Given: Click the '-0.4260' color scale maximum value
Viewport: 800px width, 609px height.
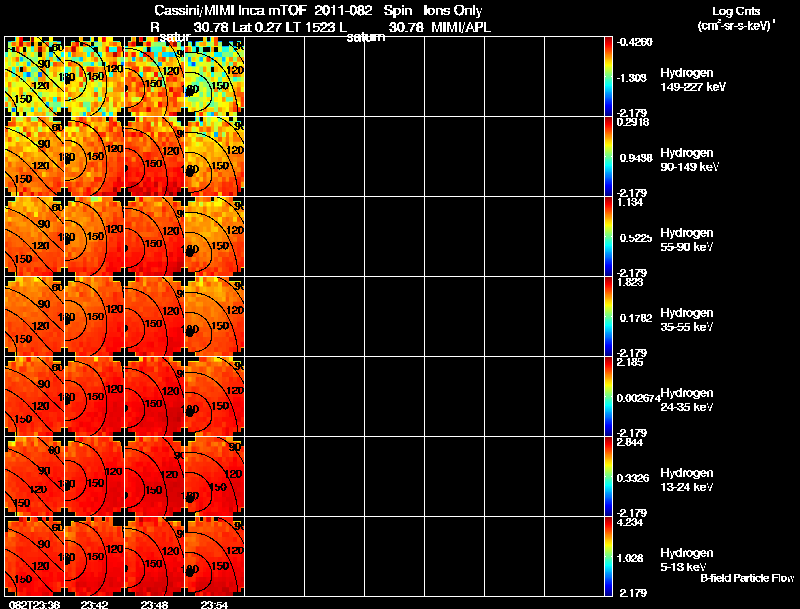Looking at the screenshot, I should 634,42.
